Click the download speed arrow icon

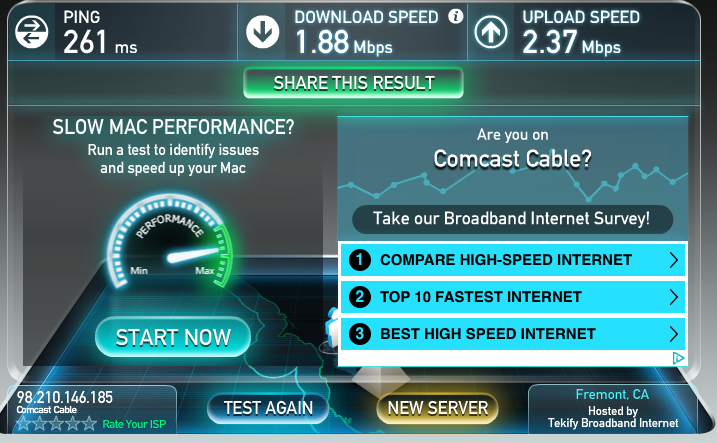[262, 32]
